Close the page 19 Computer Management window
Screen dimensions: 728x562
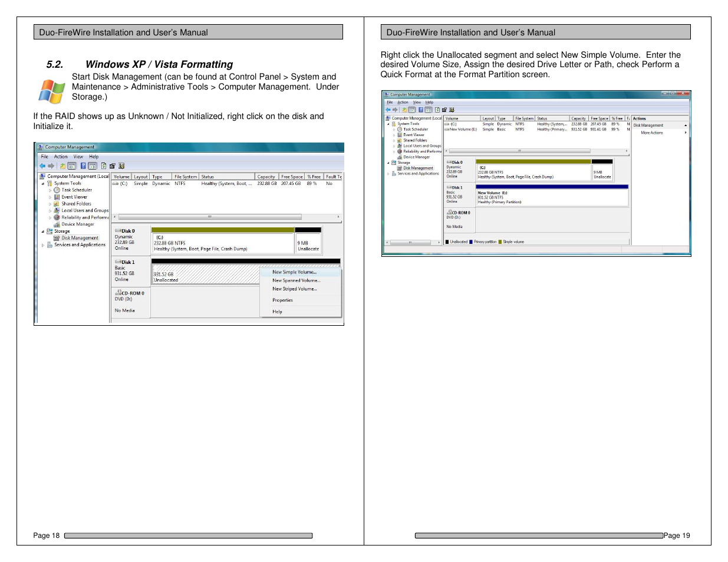click(x=683, y=94)
